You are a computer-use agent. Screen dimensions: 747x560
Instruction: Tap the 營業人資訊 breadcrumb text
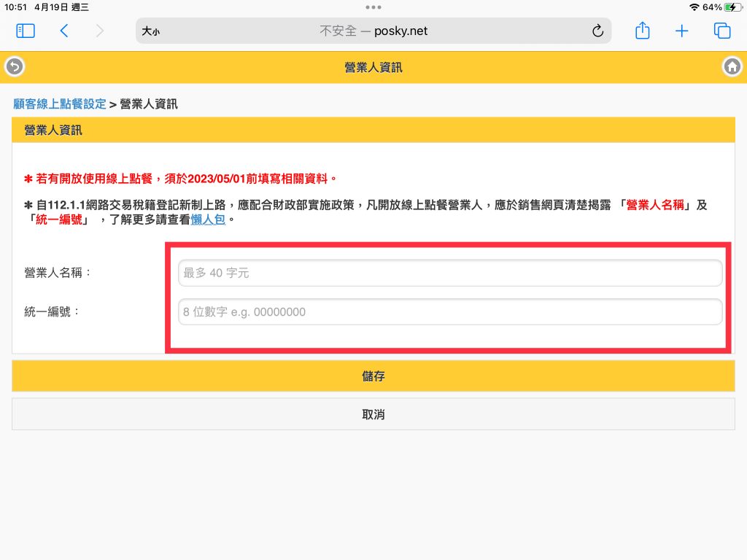(149, 104)
